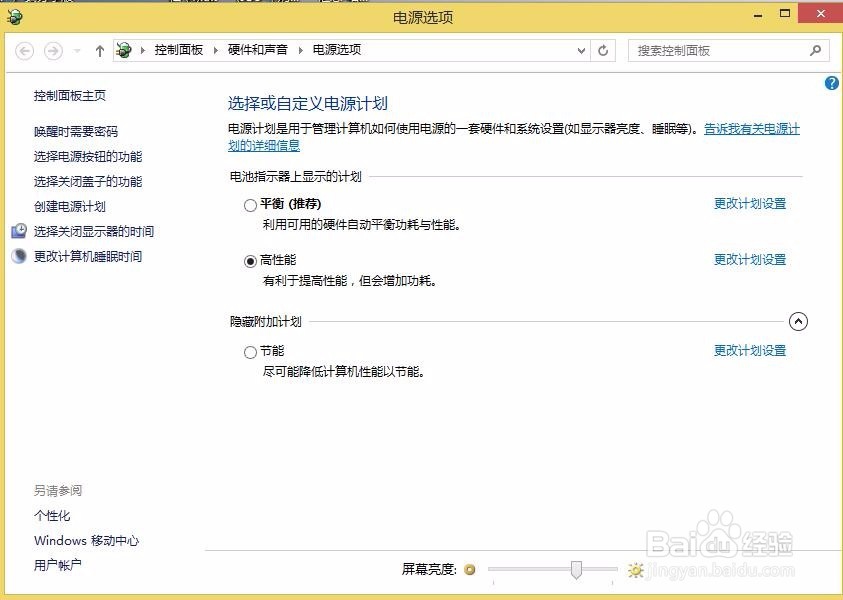Change plan settings for 平衡
Image resolution: width=843 pixels, height=600 pixels.
pos(750,204)
